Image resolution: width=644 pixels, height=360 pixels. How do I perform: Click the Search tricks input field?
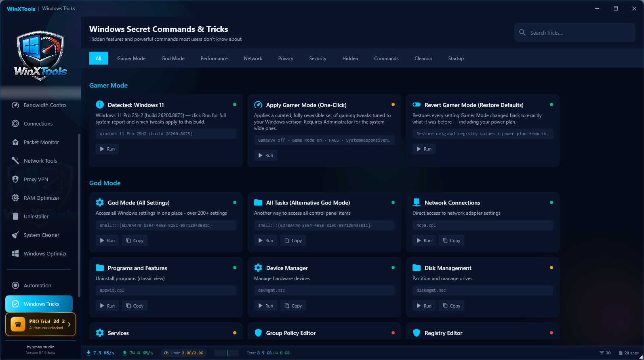[575, 32]
